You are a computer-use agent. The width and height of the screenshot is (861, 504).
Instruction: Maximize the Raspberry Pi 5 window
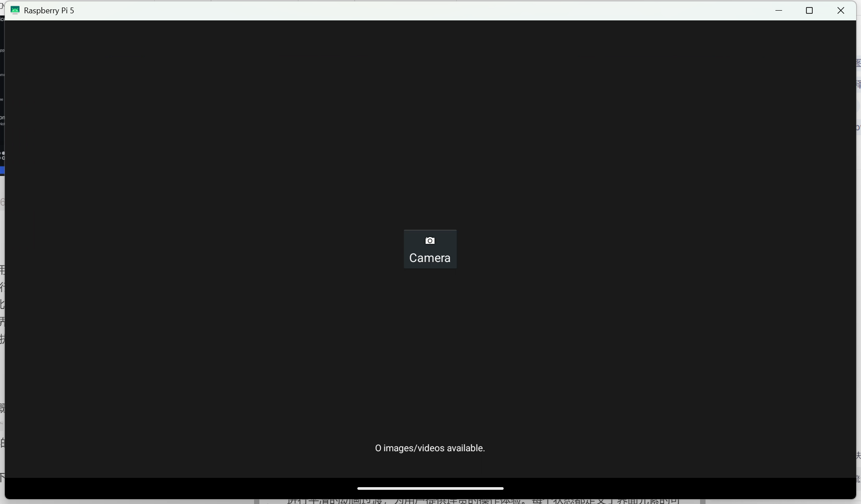click(809, 10)
